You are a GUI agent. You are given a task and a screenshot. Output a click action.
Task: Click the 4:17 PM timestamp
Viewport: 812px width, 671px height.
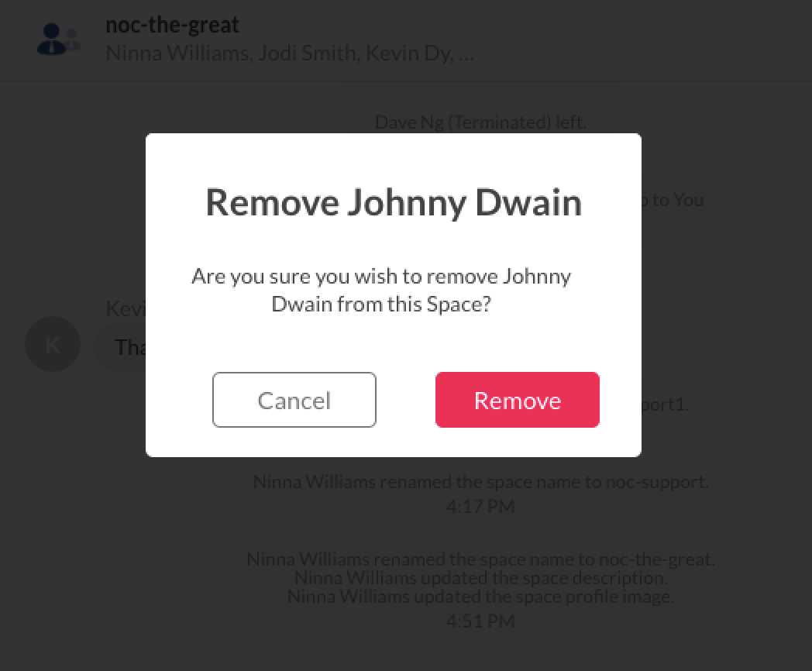[480, 506]
